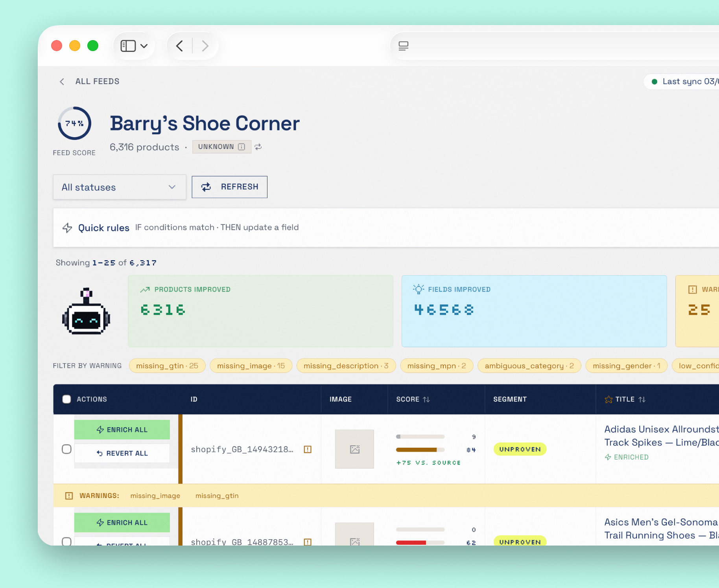Click the '6,316 products' count text
The height and width of the screenshot is (588, 719).
144,147
